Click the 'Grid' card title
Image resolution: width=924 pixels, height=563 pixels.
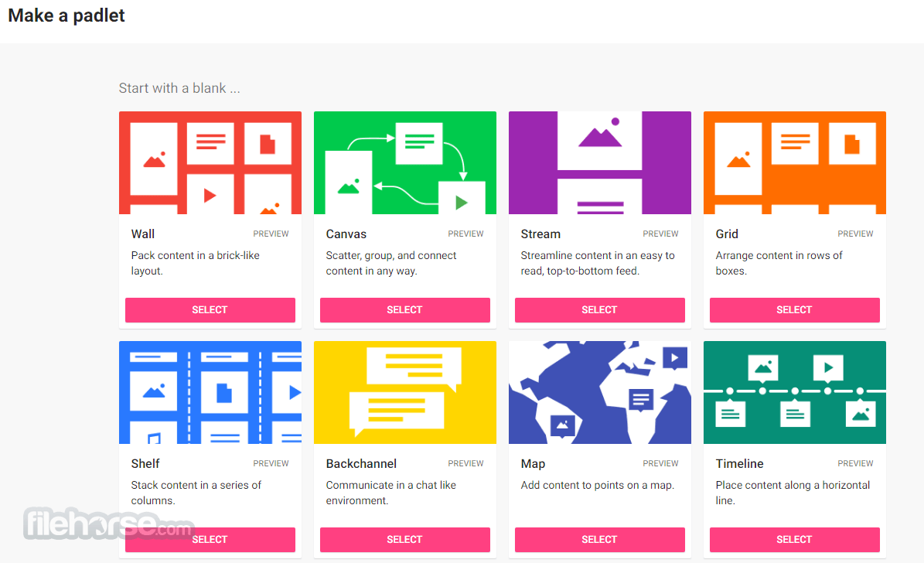point(727,234)
